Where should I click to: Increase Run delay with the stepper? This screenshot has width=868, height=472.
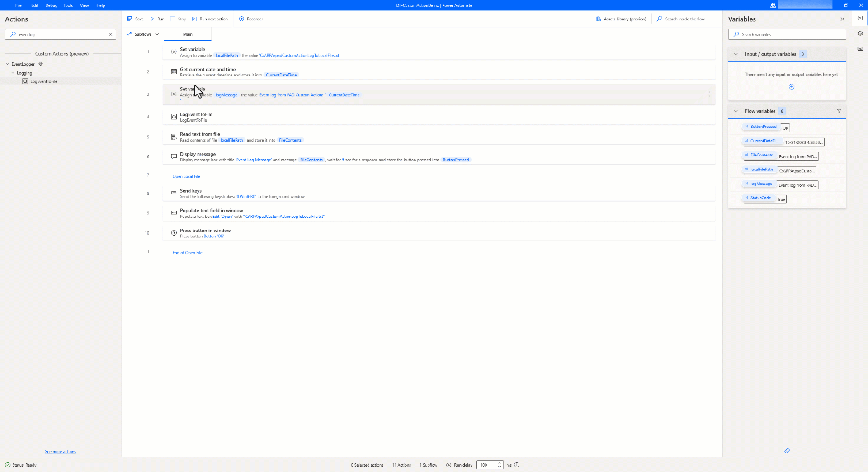pos(499,463)
